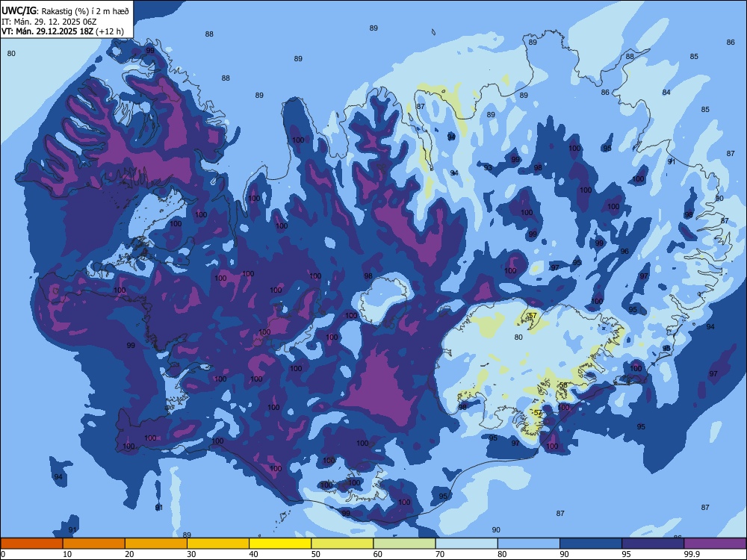Click the legend tick label 60
Image resolution: width=747 pixels, height=560 pixels.
[378, 554]
